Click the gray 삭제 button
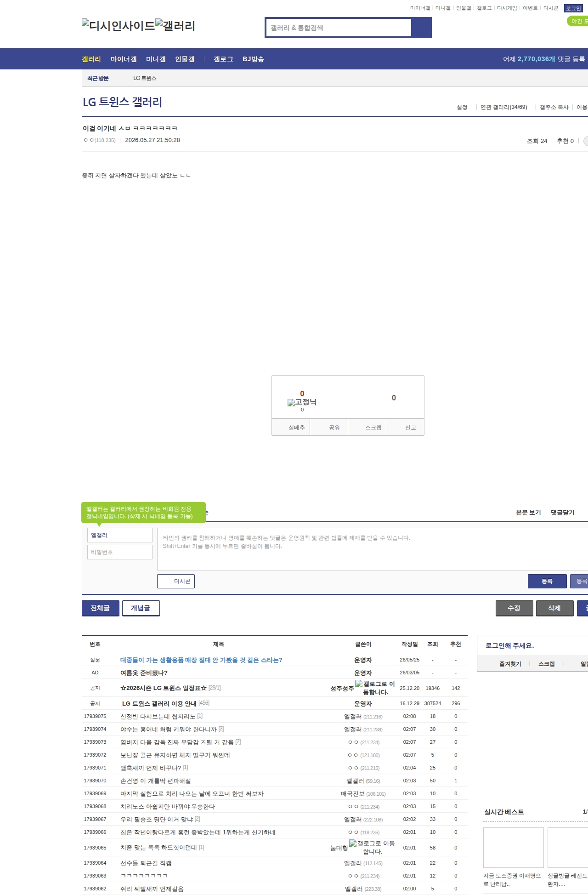 pos(554,608)
